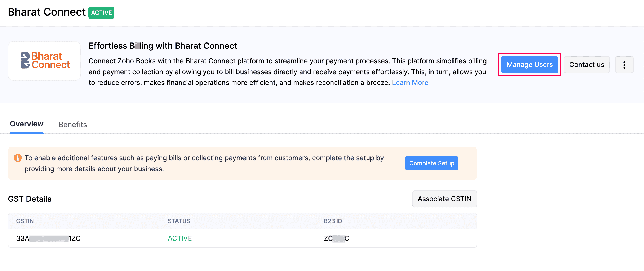
Task: Click the ACTIVE status in GST table
Action: click(180, 238)
